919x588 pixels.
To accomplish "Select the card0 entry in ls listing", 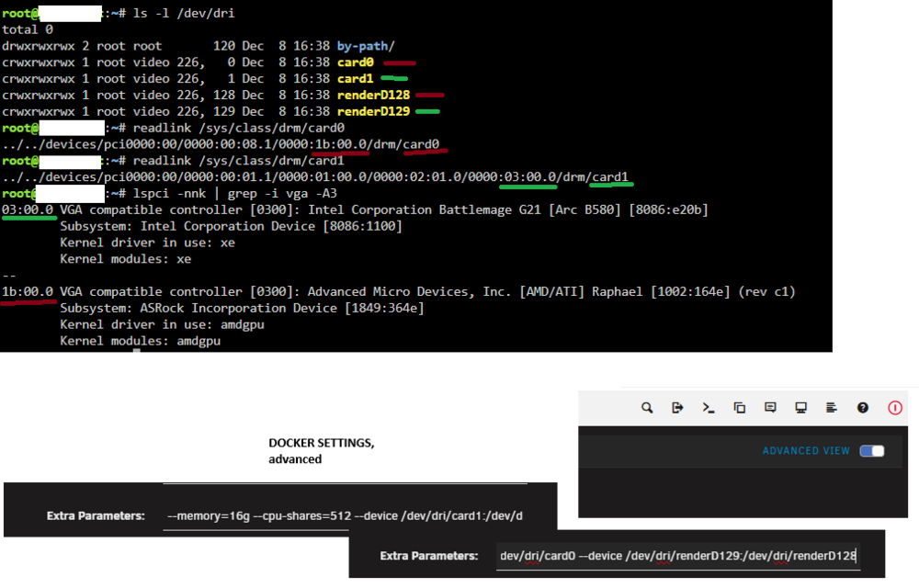I will [x=355, y=62].
